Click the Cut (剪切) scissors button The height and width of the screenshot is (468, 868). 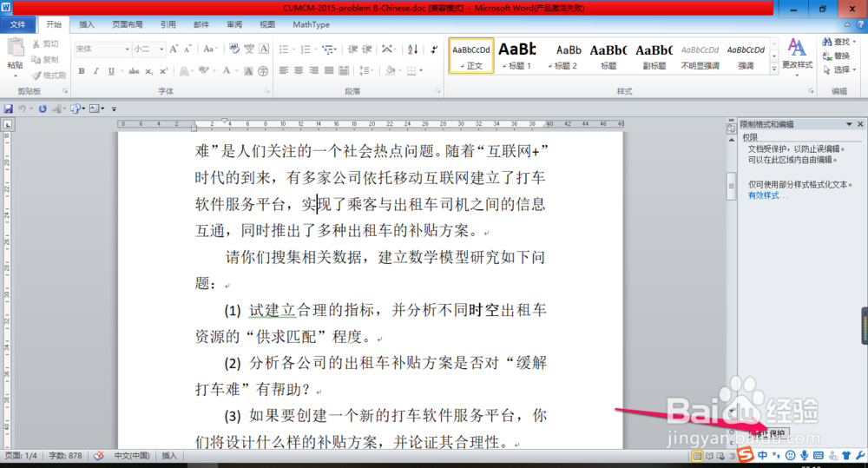(x=45, y=43)
